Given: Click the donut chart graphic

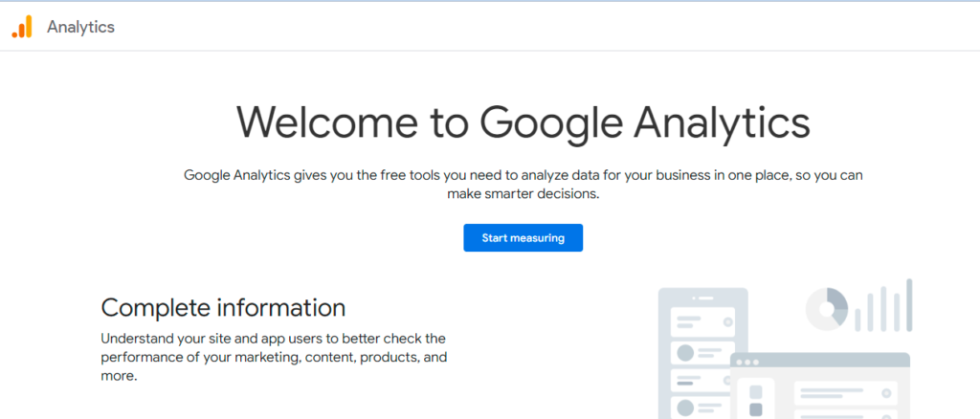Looking at the screenshot, I should [827, 309].
